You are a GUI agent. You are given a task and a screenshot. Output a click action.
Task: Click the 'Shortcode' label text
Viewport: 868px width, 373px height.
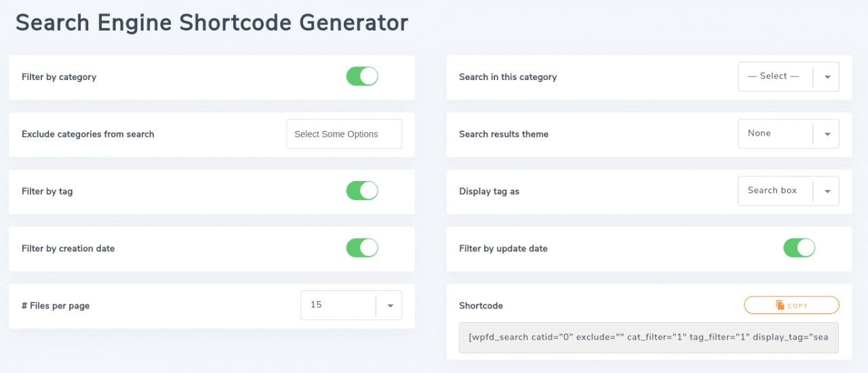[481, 306]
